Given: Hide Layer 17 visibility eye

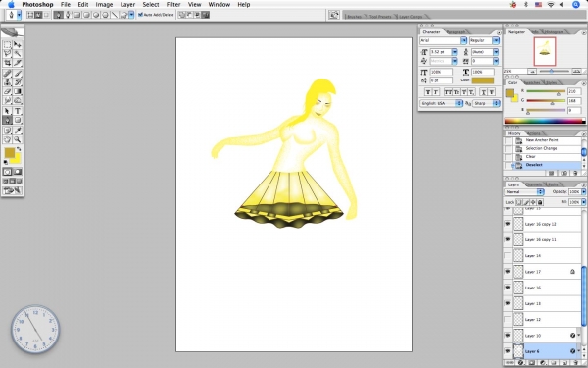Looking at the screenshot, I should (508, 272).
